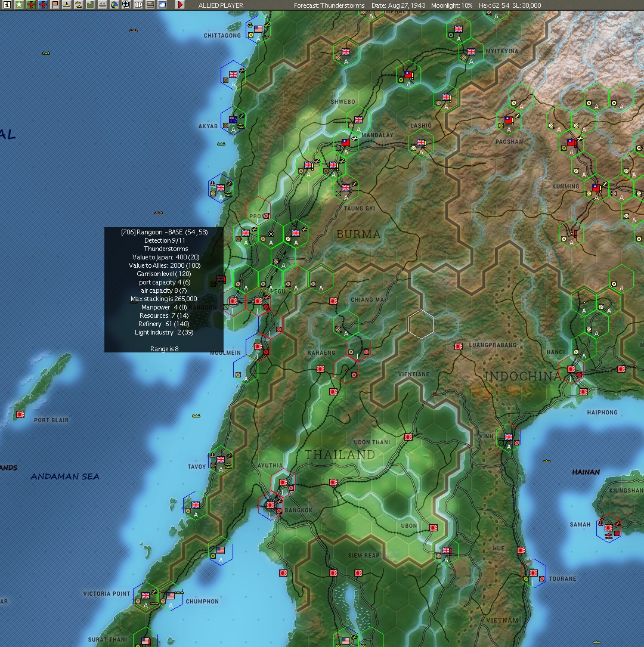This screenshot has height=647, width=644.
Task: Click the THAILAND region label
Action: (340, 455)
